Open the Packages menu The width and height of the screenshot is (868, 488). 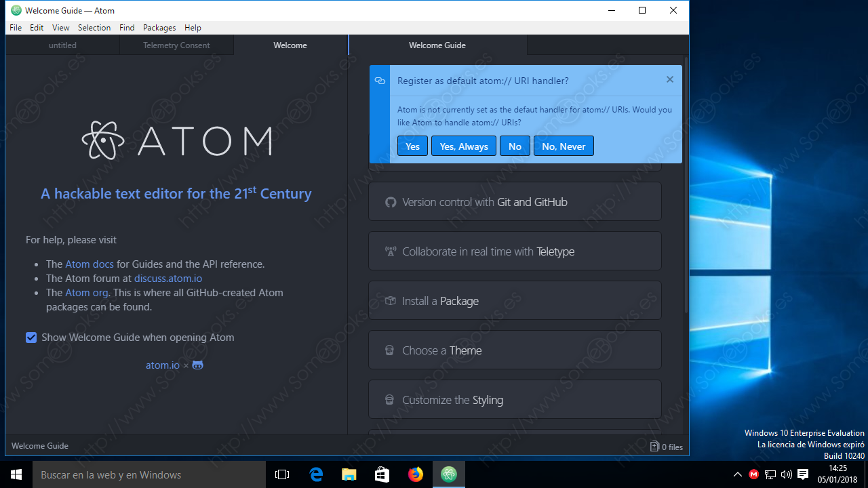pyautogui.click(x=159, y=28)
